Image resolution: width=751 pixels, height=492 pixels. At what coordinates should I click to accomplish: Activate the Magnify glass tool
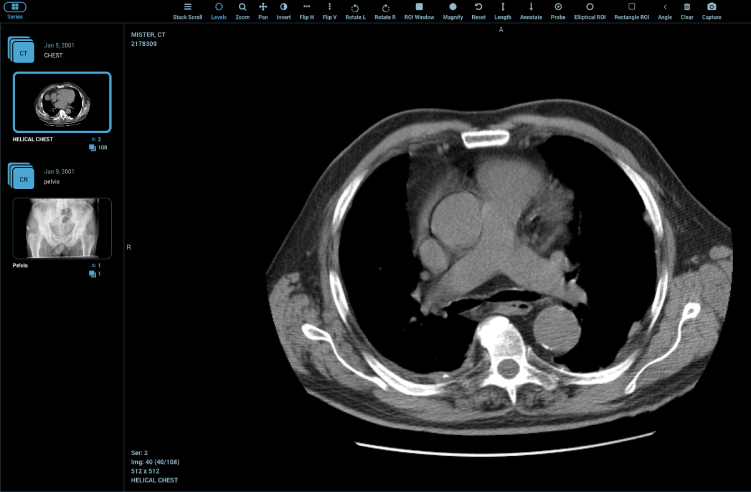[452, 10]
